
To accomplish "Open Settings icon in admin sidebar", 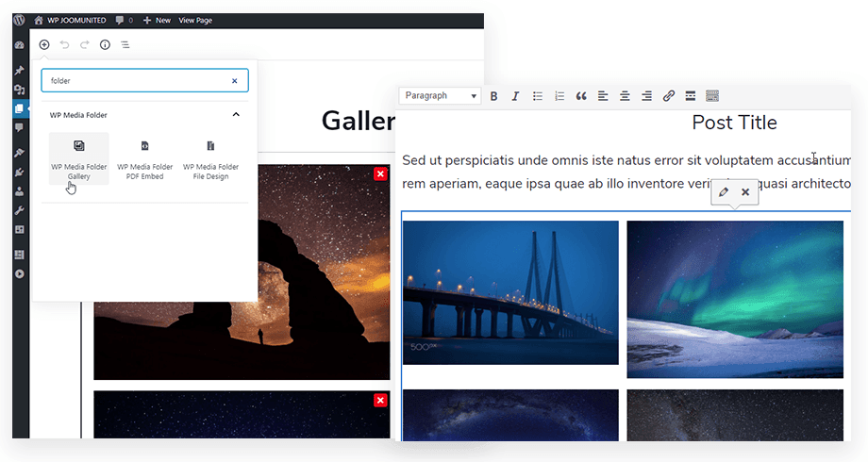I will point(20,230).
